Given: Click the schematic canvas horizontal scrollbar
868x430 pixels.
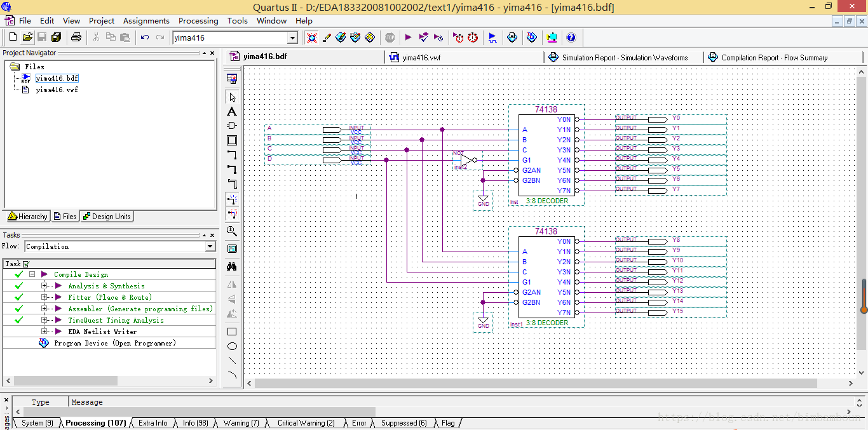Looking at the screenshot, I should click(535, 384).
